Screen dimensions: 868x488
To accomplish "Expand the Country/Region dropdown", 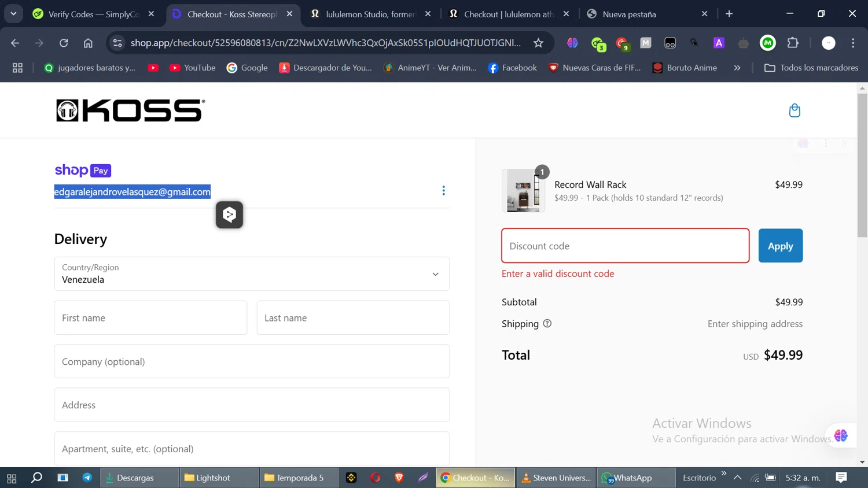I will tap(252, 274).
